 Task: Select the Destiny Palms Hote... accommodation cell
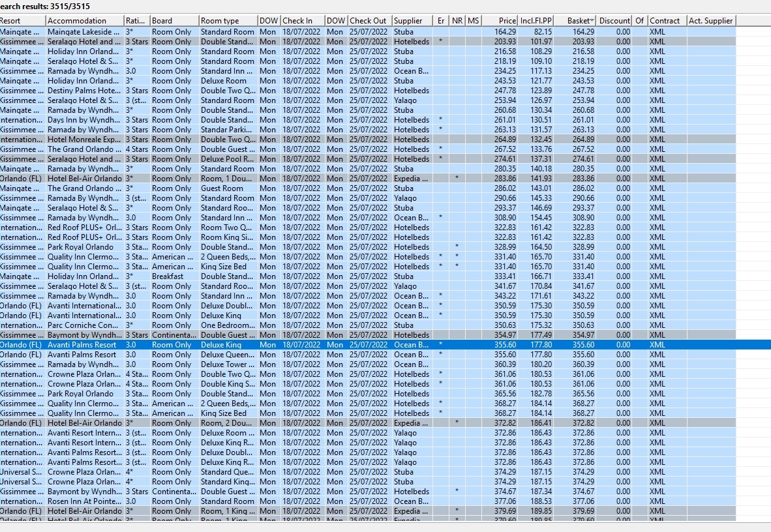pos(85,91)
